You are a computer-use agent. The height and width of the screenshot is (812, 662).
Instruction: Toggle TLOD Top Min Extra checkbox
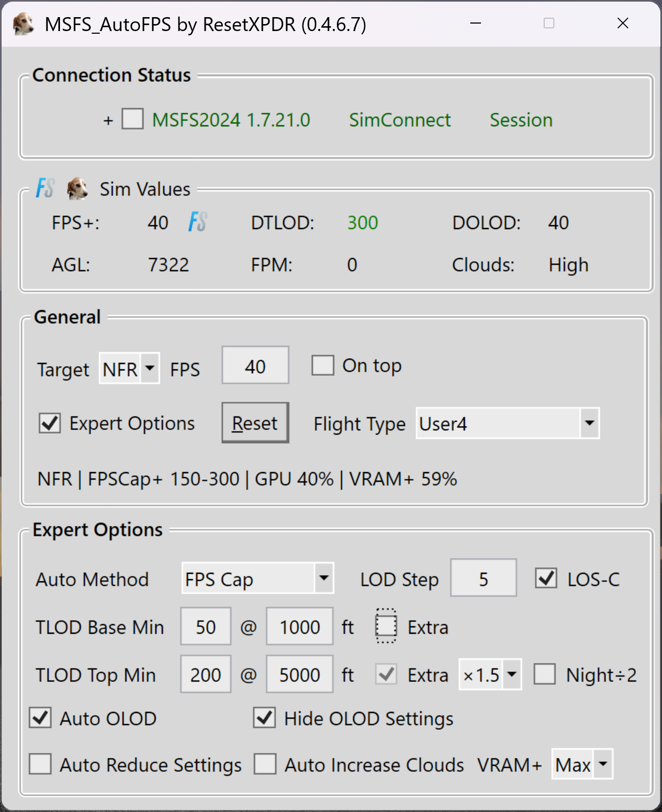(386, 674)
